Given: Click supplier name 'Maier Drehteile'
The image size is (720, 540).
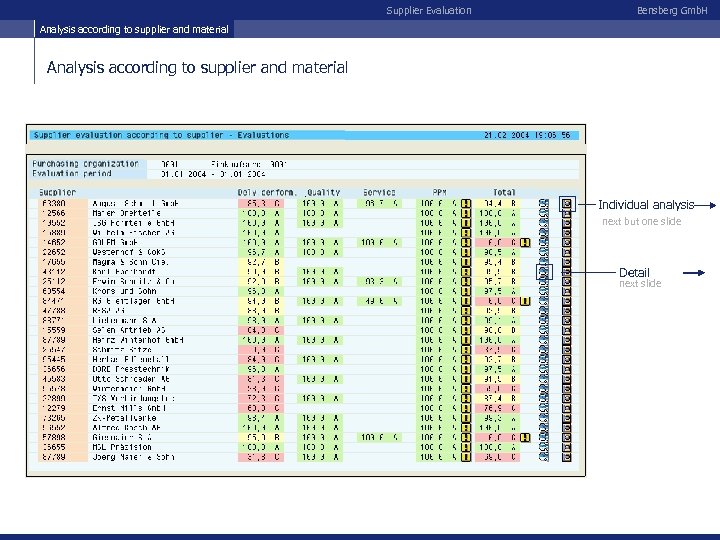Looking at the screenshot, I should (126, 213).
